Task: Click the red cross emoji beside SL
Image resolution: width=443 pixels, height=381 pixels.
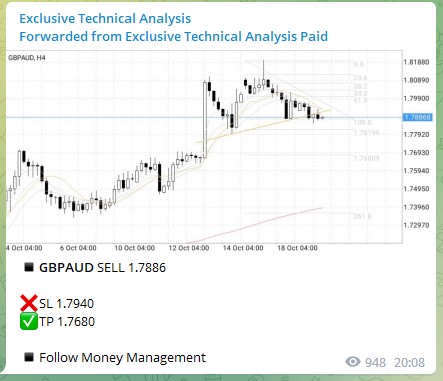Action: pos(29,303)
